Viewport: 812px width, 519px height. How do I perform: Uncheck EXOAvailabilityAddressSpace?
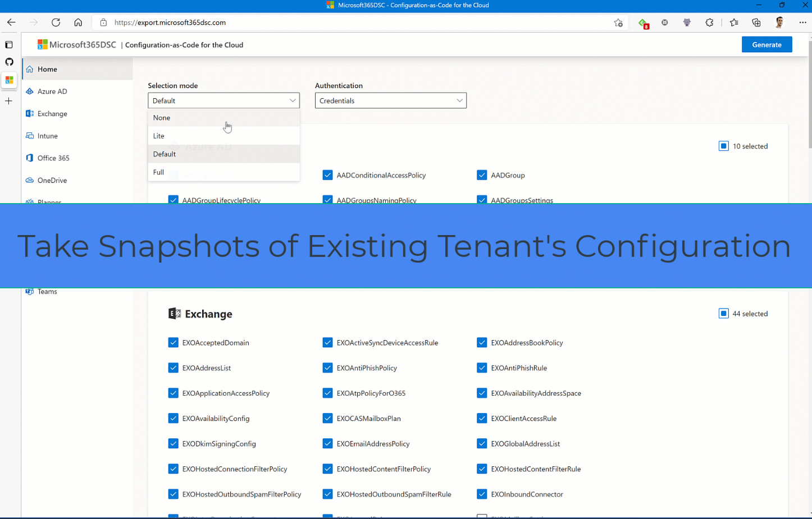click(482, 393)
